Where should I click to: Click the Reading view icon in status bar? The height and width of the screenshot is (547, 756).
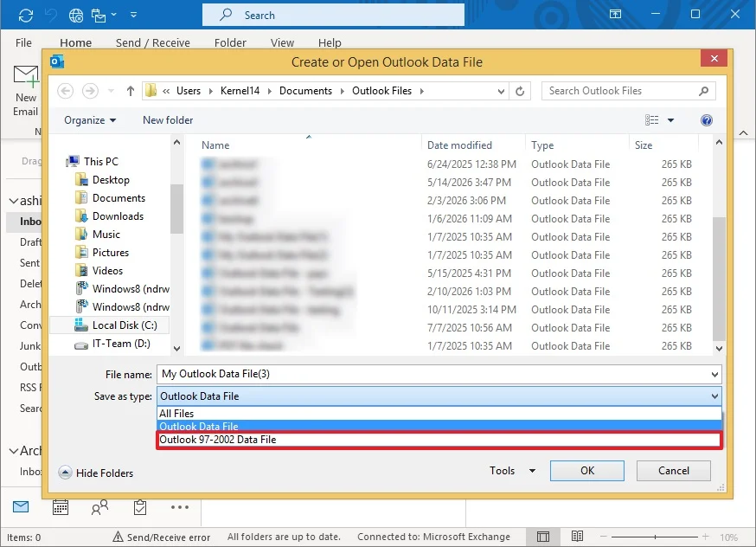[577, 537]
